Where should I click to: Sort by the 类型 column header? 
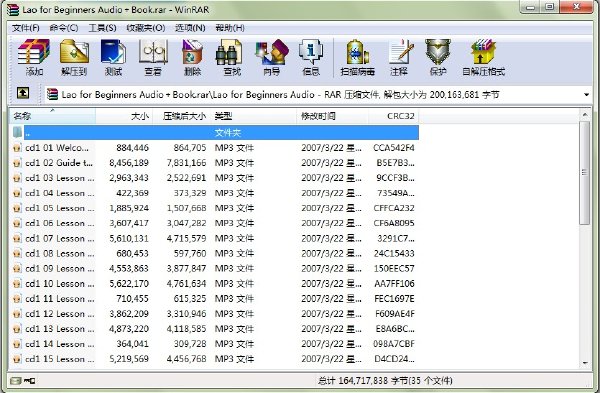click(x=253, y=116)
